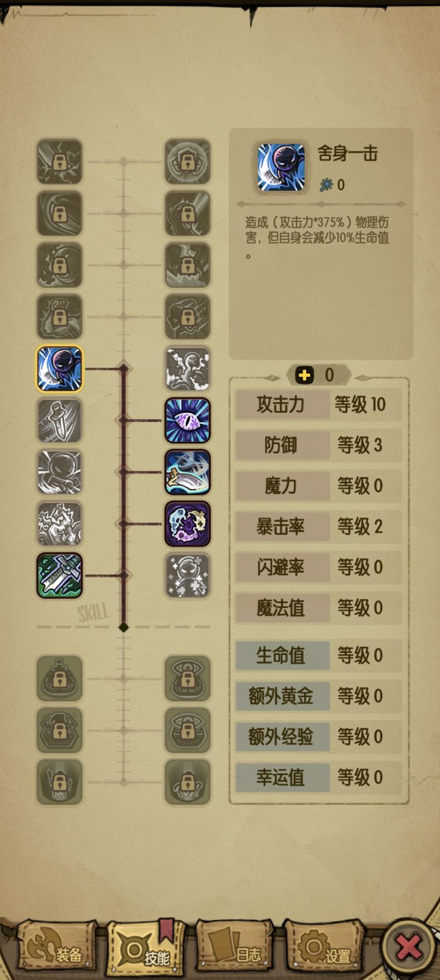
Task: Open the 日志 log tab
Action: pyautogui.click(x=235, y=948)
